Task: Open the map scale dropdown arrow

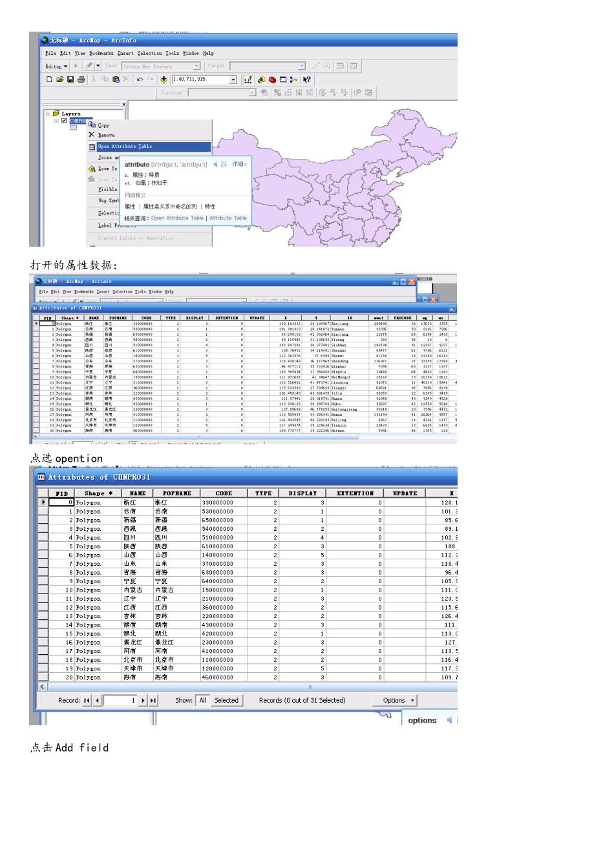Action: point(233,79)
